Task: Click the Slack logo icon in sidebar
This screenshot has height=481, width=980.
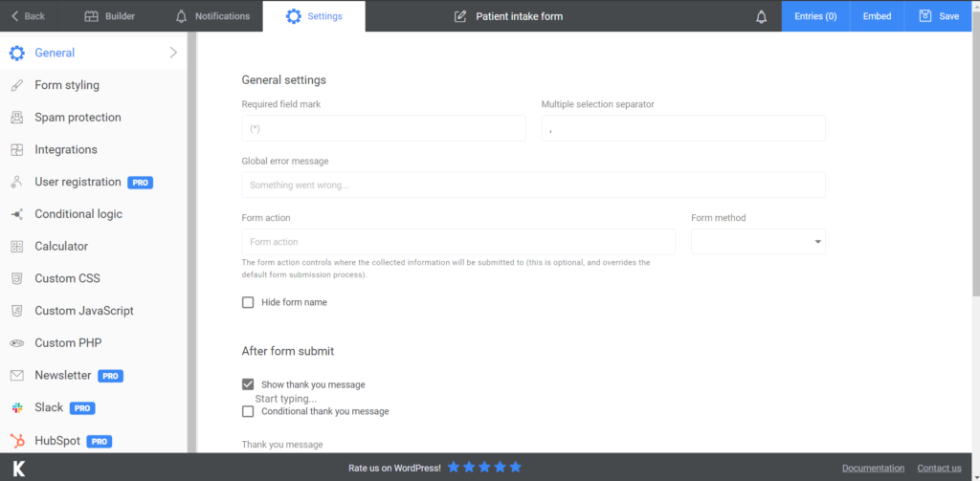Action: pos(17,408)
